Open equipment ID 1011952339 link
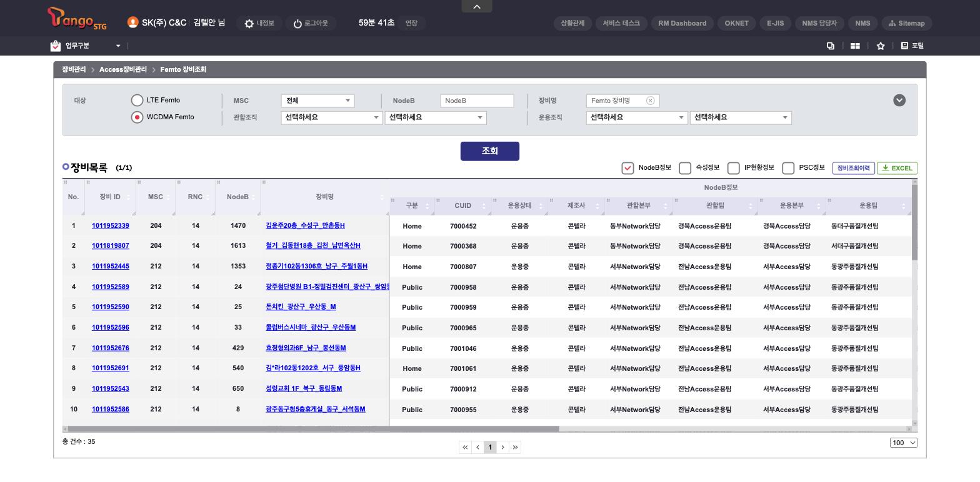 tap(111, 225)
